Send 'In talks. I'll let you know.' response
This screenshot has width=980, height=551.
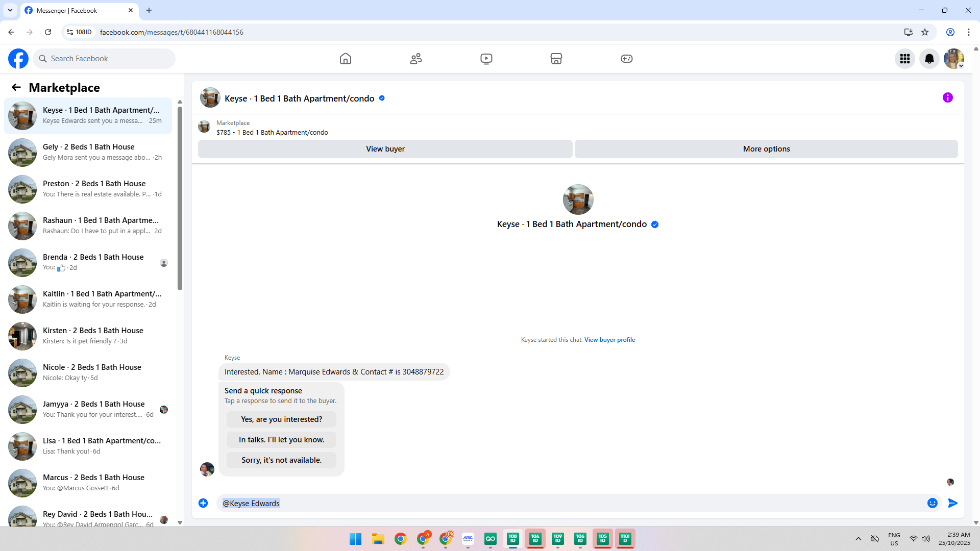pyautogui.click(x=281, y=440)
